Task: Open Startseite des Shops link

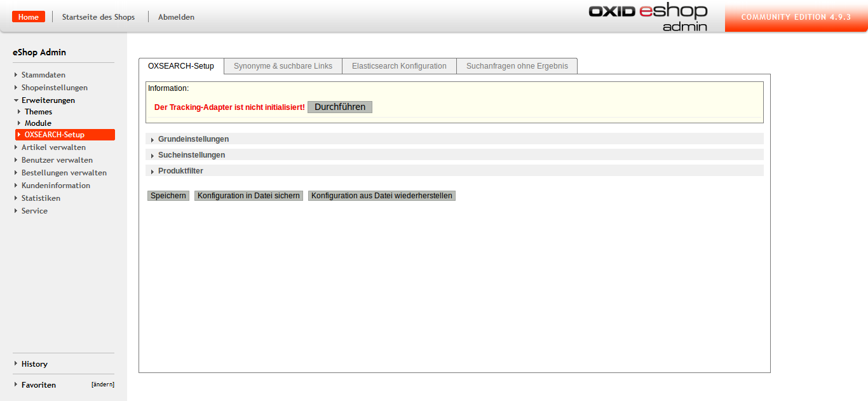Action: pos(98,17)
